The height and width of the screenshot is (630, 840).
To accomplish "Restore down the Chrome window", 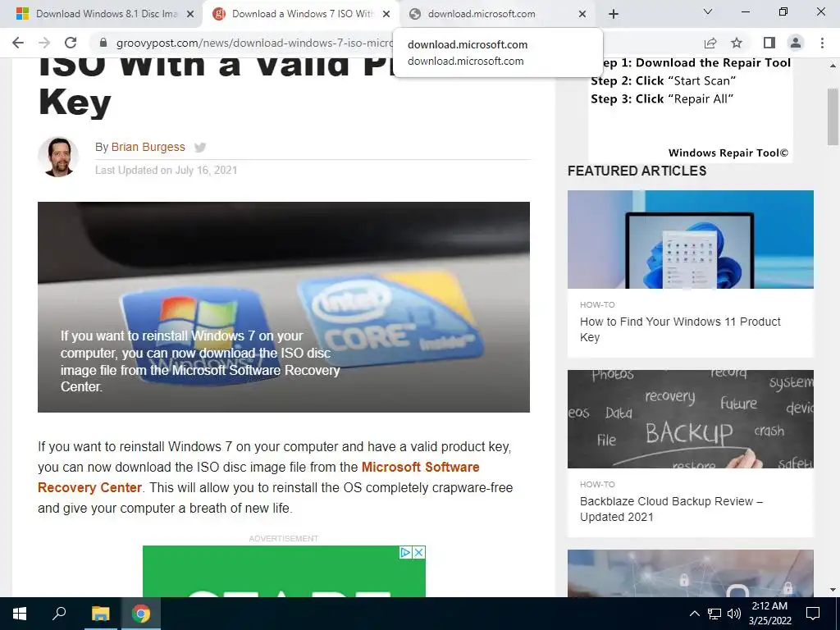I will coord(783,11).
